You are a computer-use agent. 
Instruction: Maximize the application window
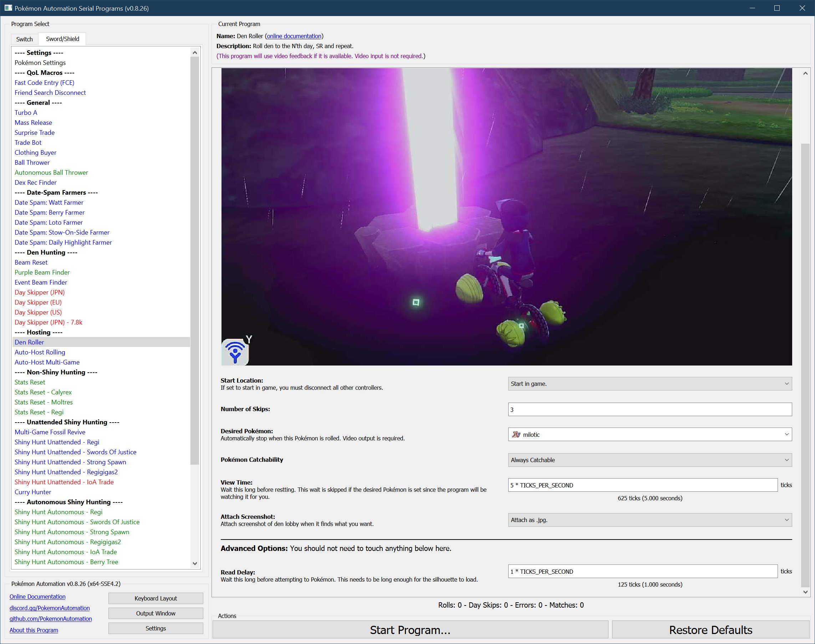pyautogui.click(x=776, y=8)
